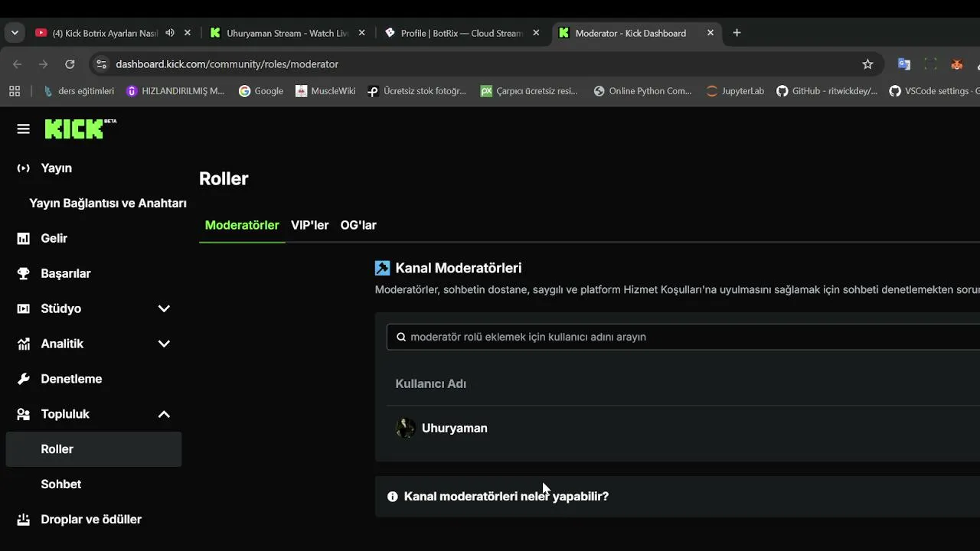This screenshot has width=980, height=551.
Task: Switch to the VIP'ler tab
Action: pyautogui.click(x=309, y=226)
